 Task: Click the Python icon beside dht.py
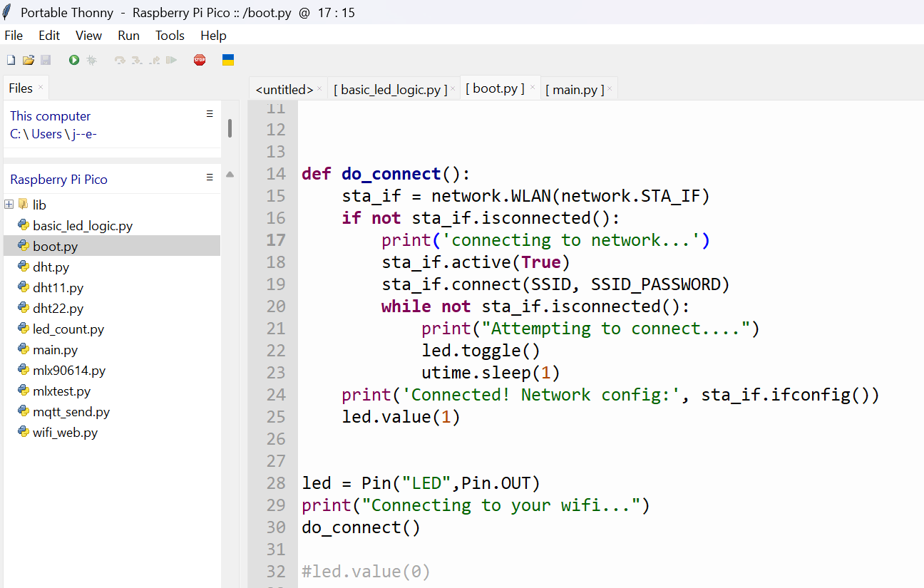pyautogui.click(x=23, y=267)
